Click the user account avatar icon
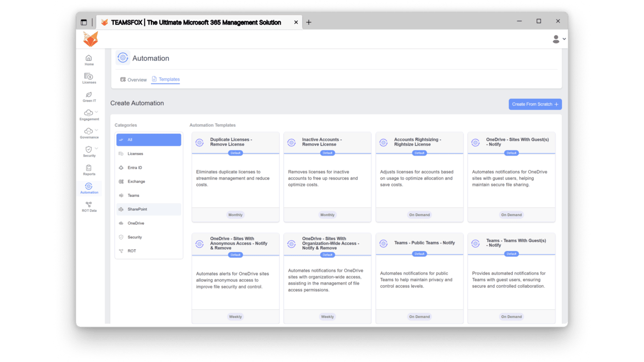Image resolution: width=644 pixels, height=362 pixels. click(556, 39)
